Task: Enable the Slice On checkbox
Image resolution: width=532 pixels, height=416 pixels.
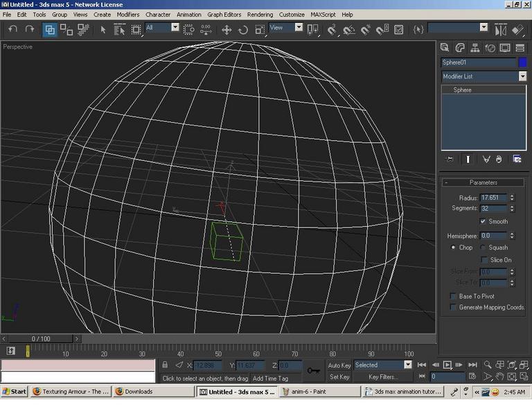Action: click(484, 260)
